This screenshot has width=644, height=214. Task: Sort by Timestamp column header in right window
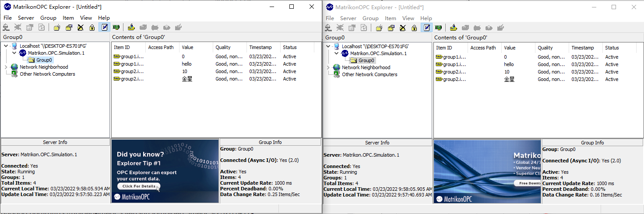[586, 48]
